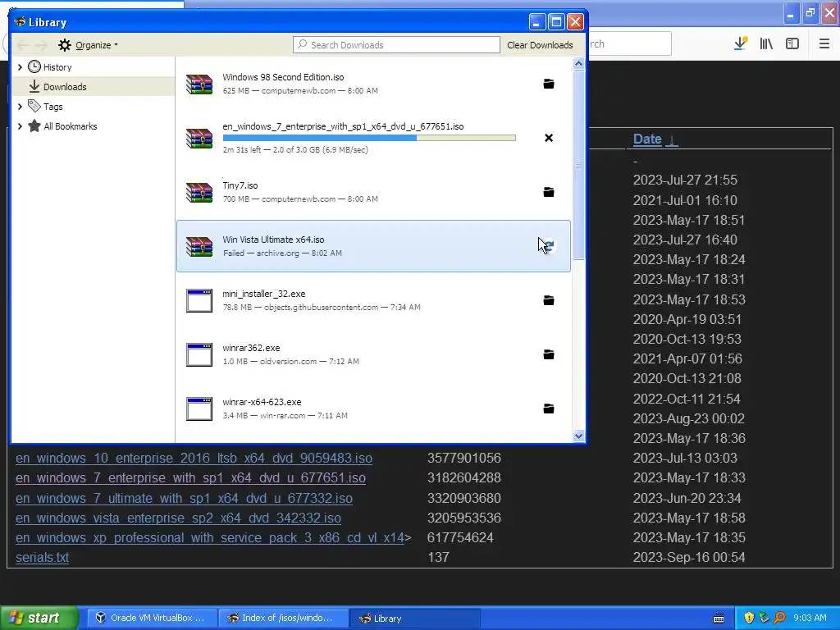Cancel the en_windows_7_enterprise download
The height and width of the screenshot is (630, 840).
[549, 138]
